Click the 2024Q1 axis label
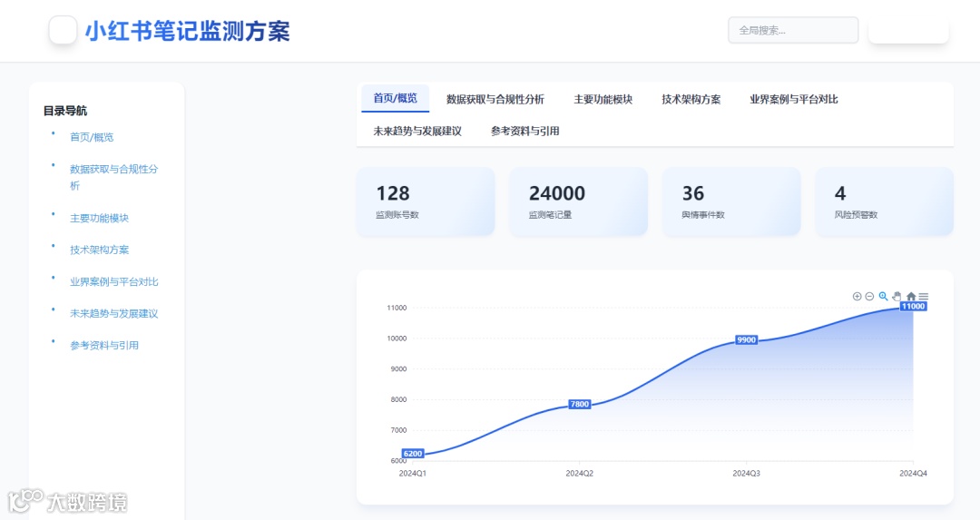 pyautogui.click(x=413, y=474)
